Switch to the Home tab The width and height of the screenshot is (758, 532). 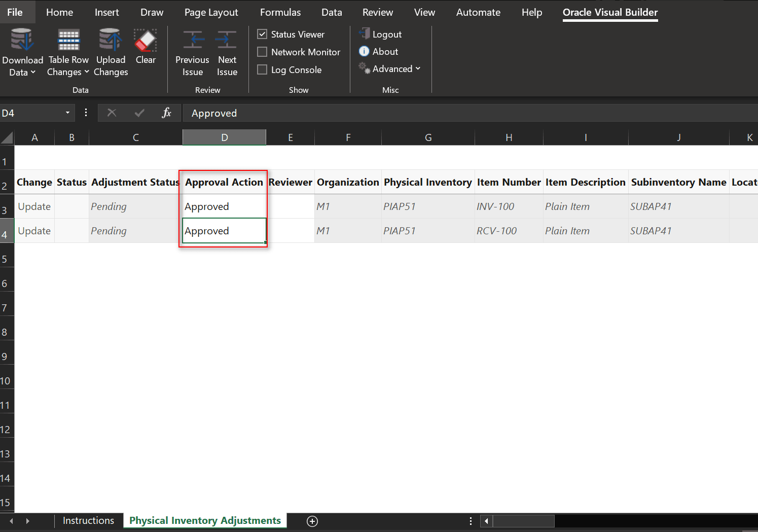click(x=59, y=12)
